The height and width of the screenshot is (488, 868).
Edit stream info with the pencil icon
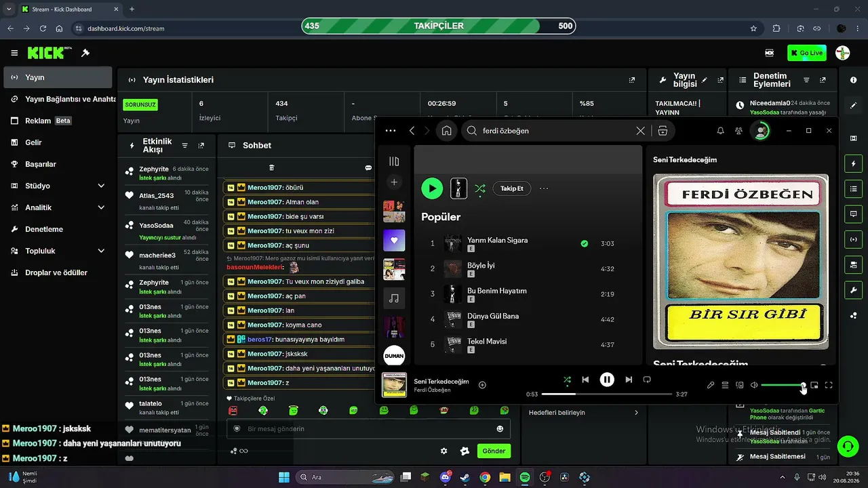[x=705, y=80]
